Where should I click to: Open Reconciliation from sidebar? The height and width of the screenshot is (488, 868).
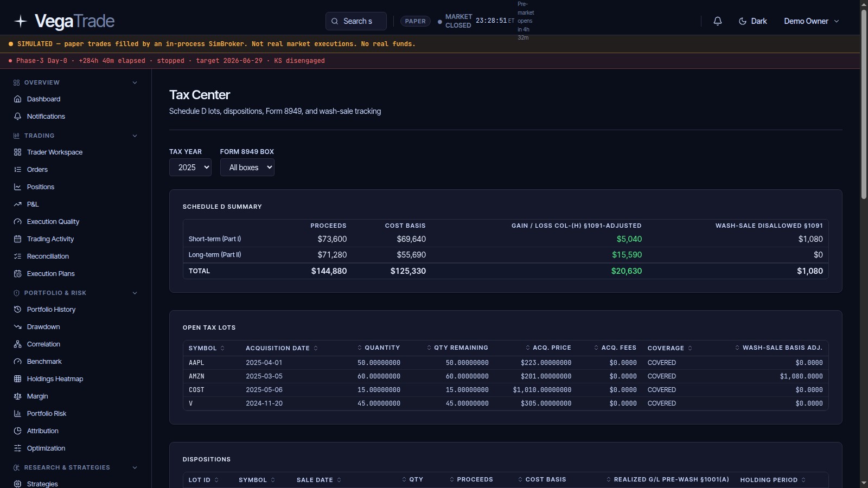(48, 256)
